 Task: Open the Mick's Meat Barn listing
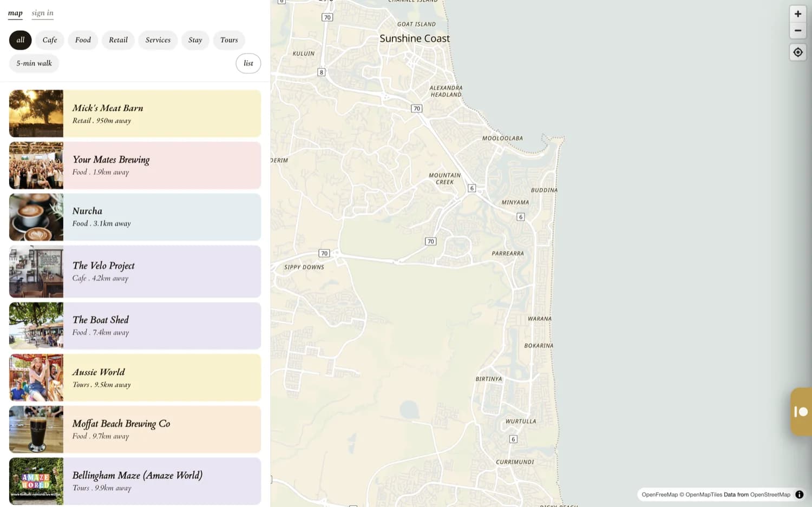click(x=135, y=114)
